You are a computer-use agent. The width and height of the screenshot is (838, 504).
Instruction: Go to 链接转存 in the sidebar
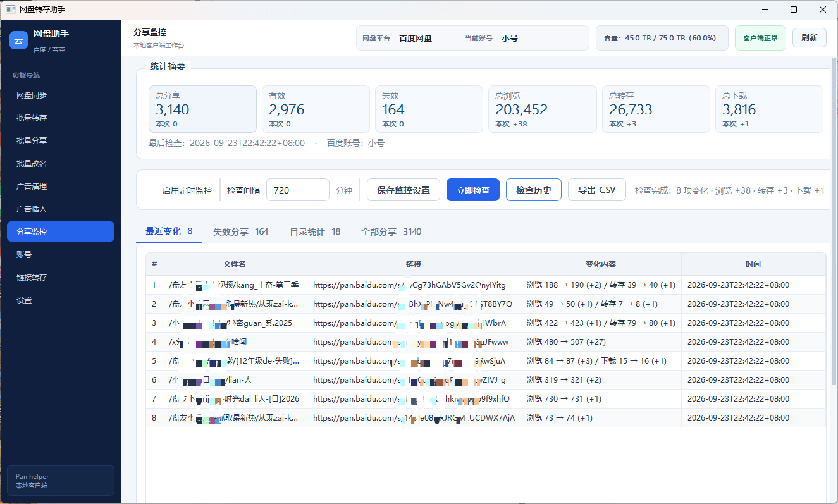tap(61, 278)
